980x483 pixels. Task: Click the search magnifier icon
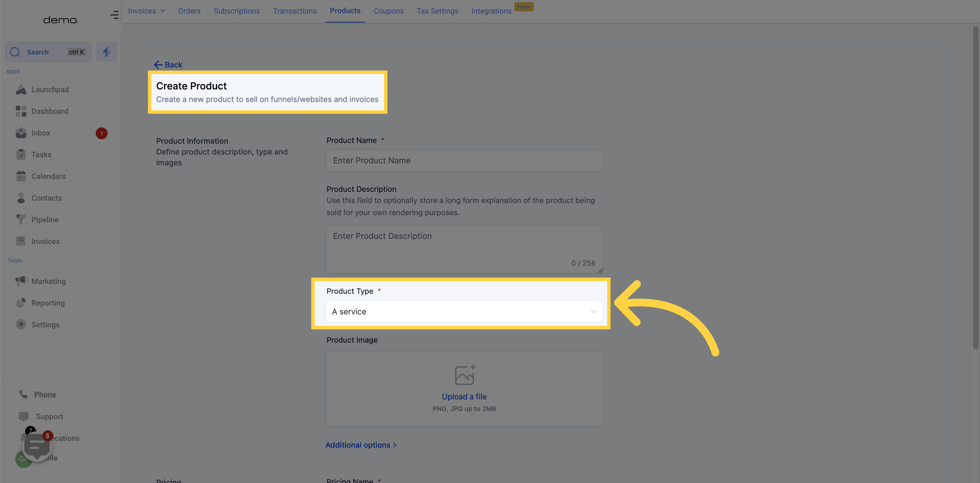(x=15, y=52)
